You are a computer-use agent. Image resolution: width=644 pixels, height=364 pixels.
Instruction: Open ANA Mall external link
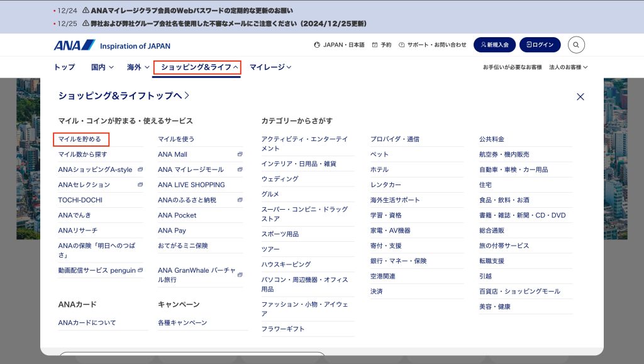tap(173, 154)
